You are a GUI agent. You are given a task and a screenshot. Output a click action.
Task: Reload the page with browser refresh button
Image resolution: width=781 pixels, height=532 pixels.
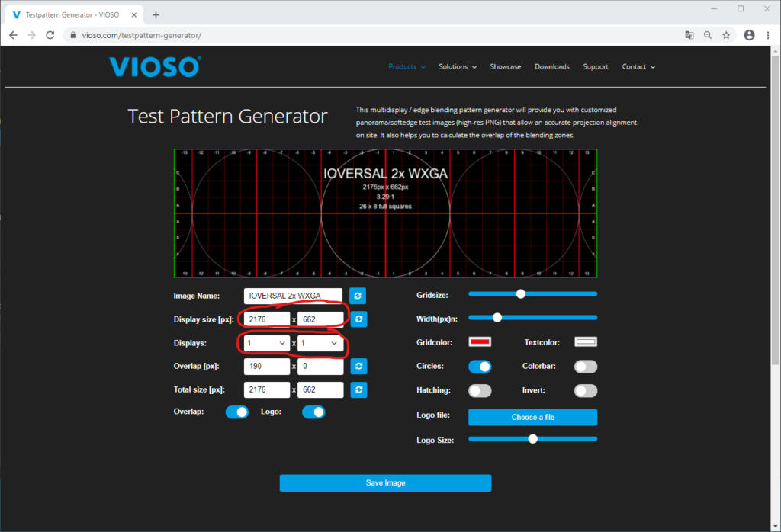point(50,35)
